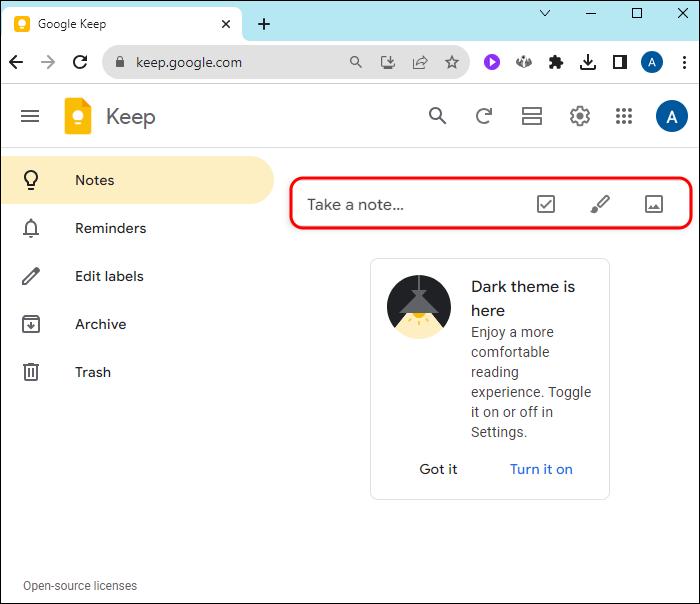The height and width of the screenshot is (604, 700).
Task: Click the Keep title text
Action: (130, 117)
